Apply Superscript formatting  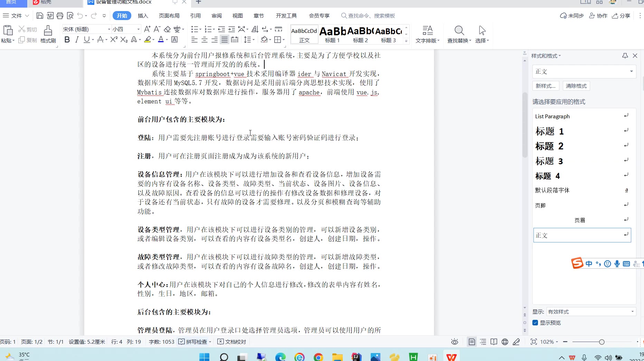point(114,39)
